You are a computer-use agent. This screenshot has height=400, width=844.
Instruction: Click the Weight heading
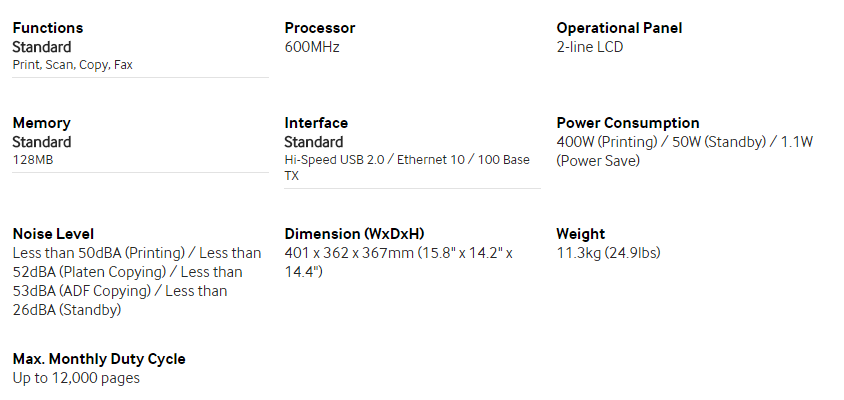(580, 234)
